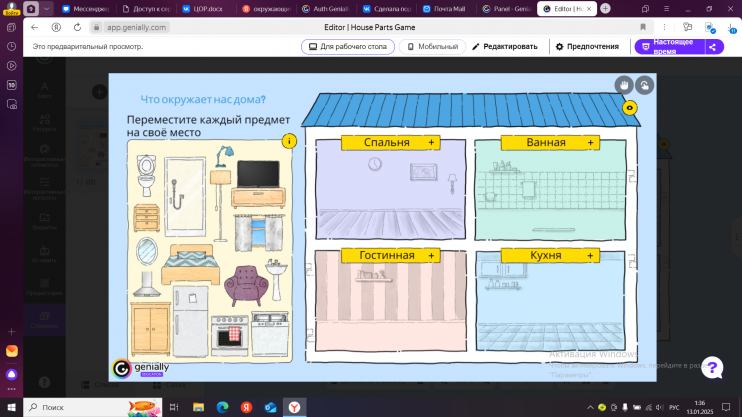
Task: Click the Редактировать button
Action: pos(505,46)
